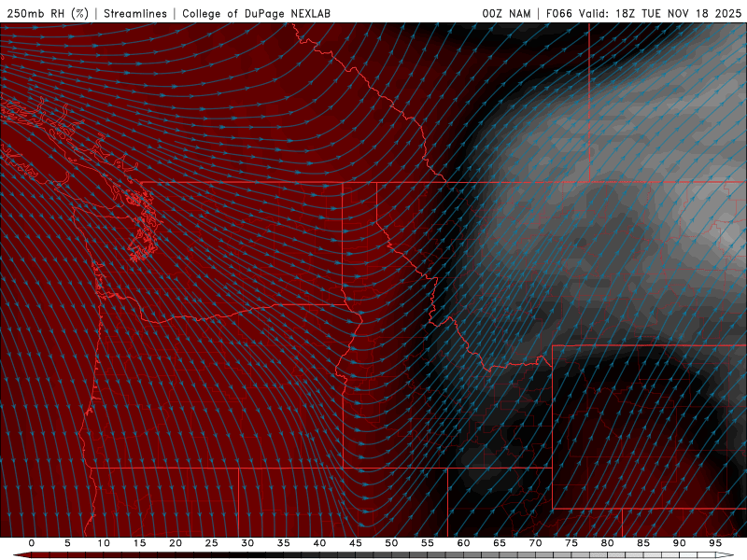This screenshot has height=560, width=747.
Task: Click the colorbar tick label "75"
Action: point(571,543)
